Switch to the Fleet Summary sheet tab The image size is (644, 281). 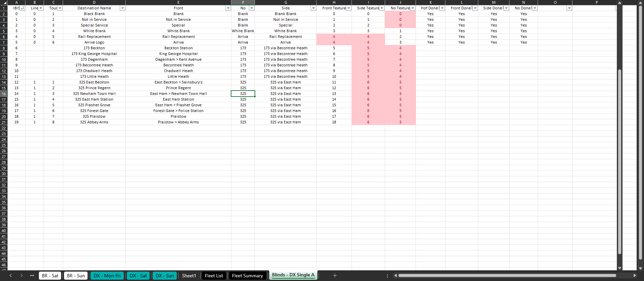point(247,276)
